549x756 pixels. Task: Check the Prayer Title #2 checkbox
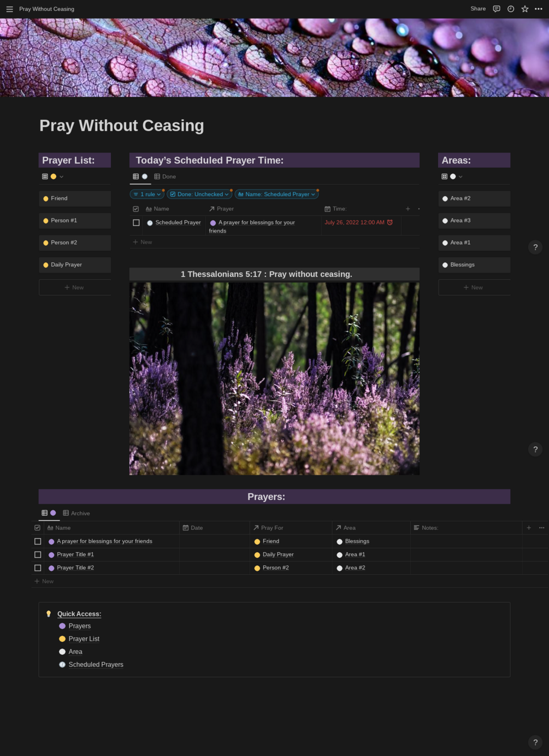coord(38,568)
